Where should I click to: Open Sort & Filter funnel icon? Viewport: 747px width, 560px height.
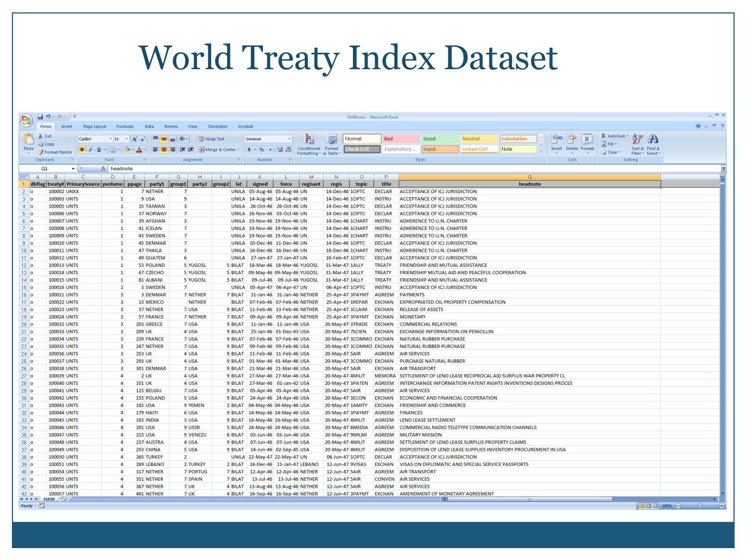point(638,139)
